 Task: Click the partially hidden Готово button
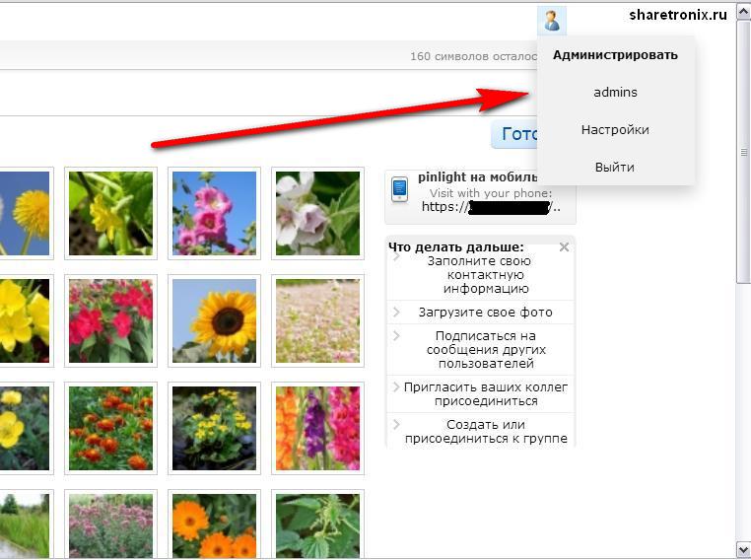pos(514,134)
